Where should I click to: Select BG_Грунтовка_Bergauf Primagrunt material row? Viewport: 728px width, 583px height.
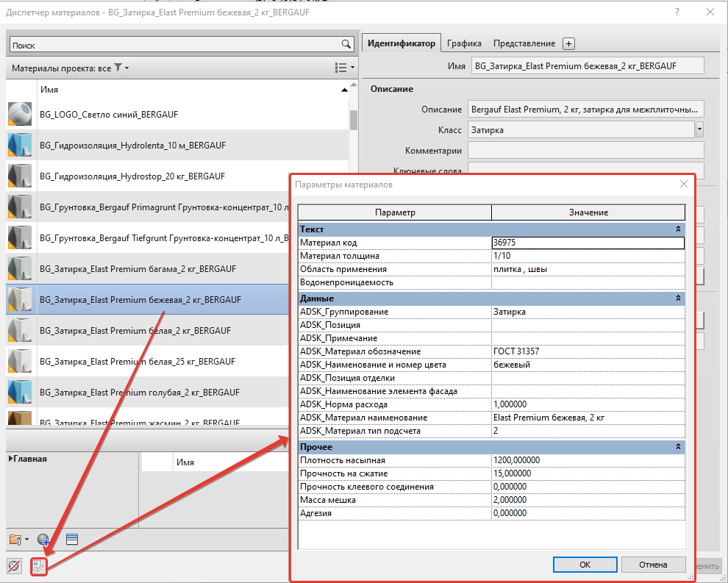point(148,207)
